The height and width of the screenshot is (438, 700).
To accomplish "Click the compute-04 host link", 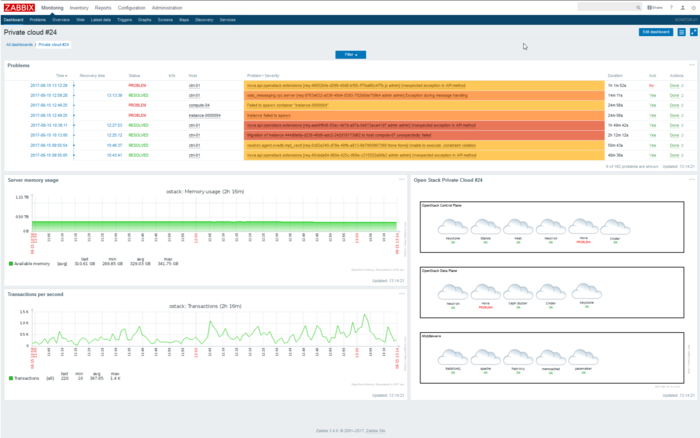I will 197,104.
